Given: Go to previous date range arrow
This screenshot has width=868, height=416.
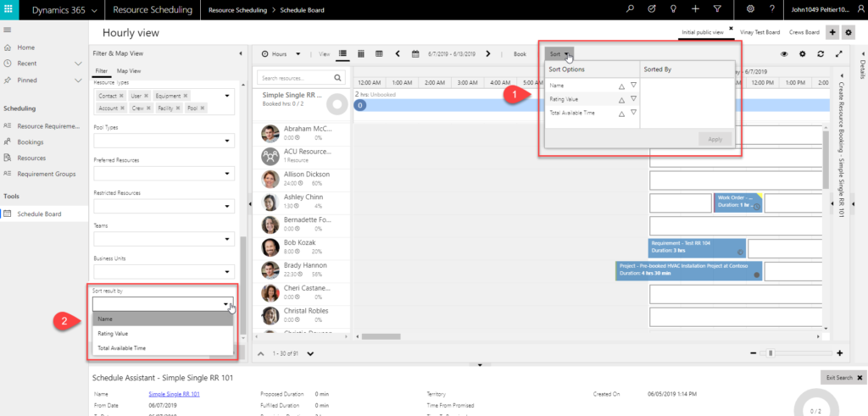Looking at the screenshot, I should tap(398, 53).
